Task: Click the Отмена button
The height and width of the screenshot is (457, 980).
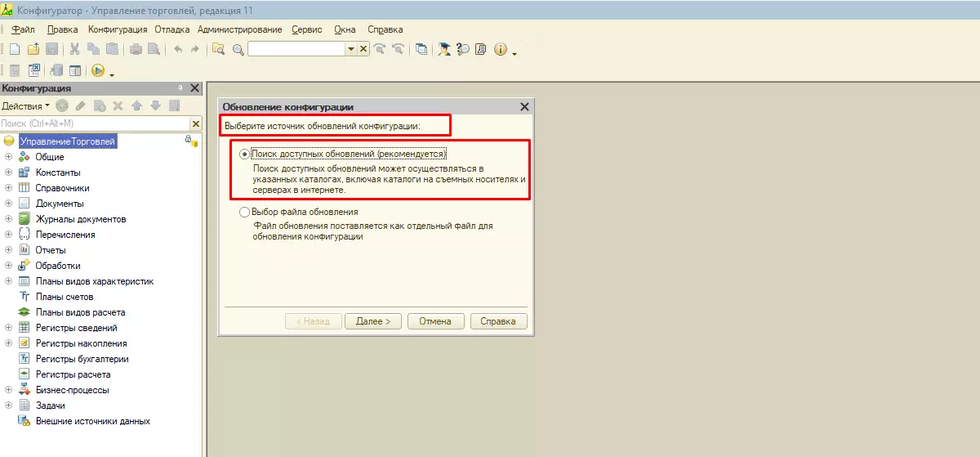Action: pyautogui.click(x=435, y=321)
